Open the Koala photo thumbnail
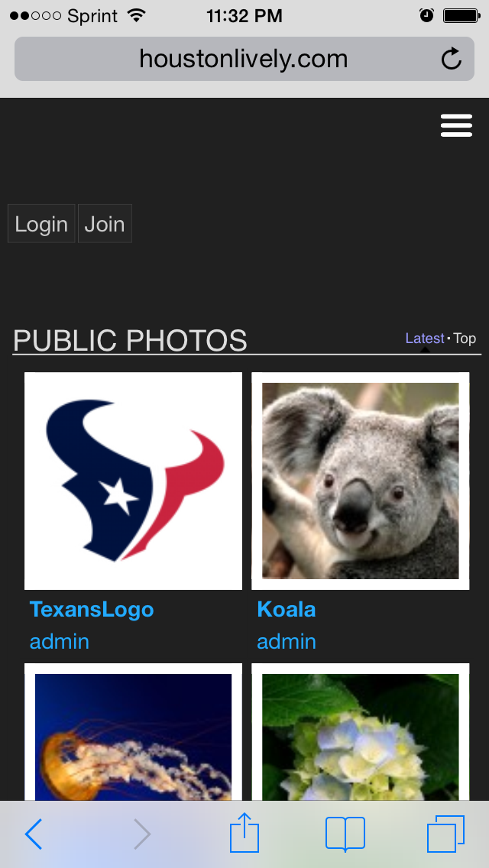Image resolution: width=489 pixels, height=868 pixels. coord(360,481)
